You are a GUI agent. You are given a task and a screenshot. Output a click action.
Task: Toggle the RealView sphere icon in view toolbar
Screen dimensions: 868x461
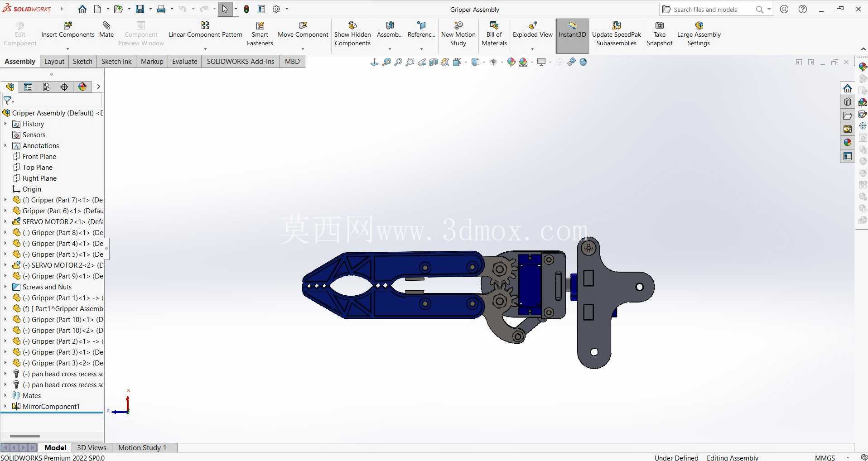[583, 62]
